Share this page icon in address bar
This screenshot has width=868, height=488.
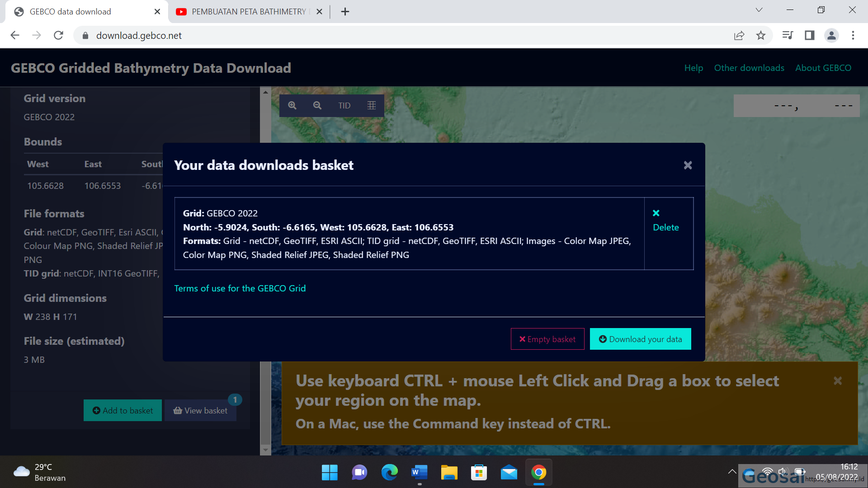pos(739,35)
